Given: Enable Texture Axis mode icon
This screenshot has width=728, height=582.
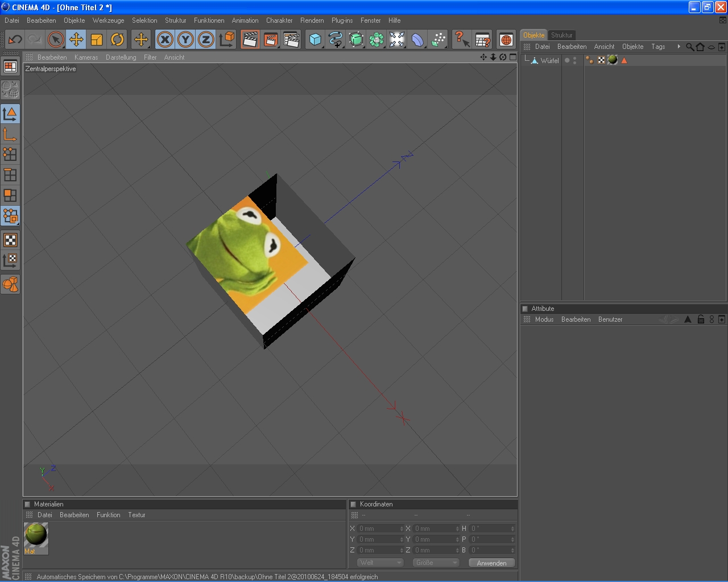Looking at the screenshot, I should [x=10, y=260].
